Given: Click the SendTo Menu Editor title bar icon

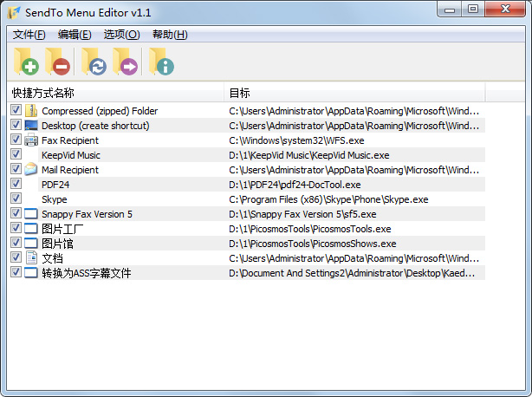Looking at the screenshot, I should pyautogui.click(x=14, y=12).
